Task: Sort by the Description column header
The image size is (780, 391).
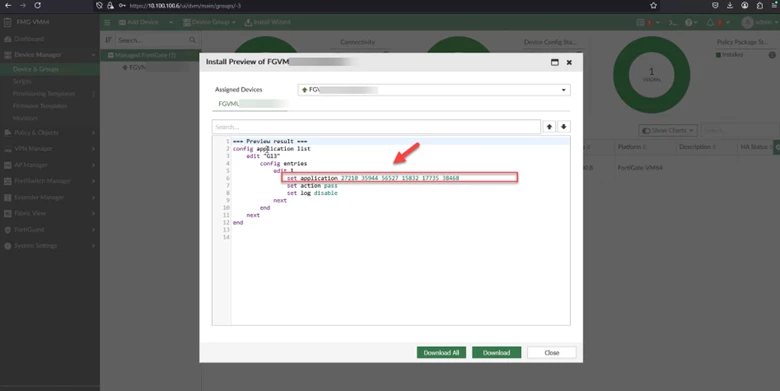Action: (697, 147)
